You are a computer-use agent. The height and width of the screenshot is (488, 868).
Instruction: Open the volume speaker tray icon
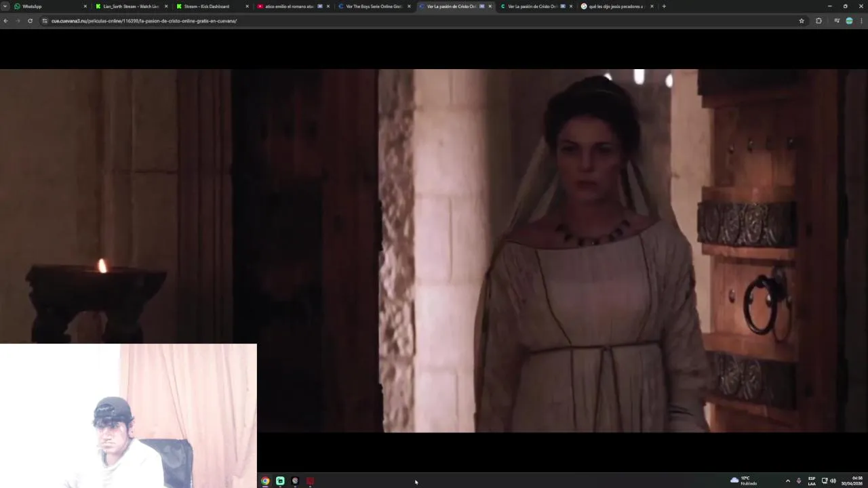(x=833, y=481)
